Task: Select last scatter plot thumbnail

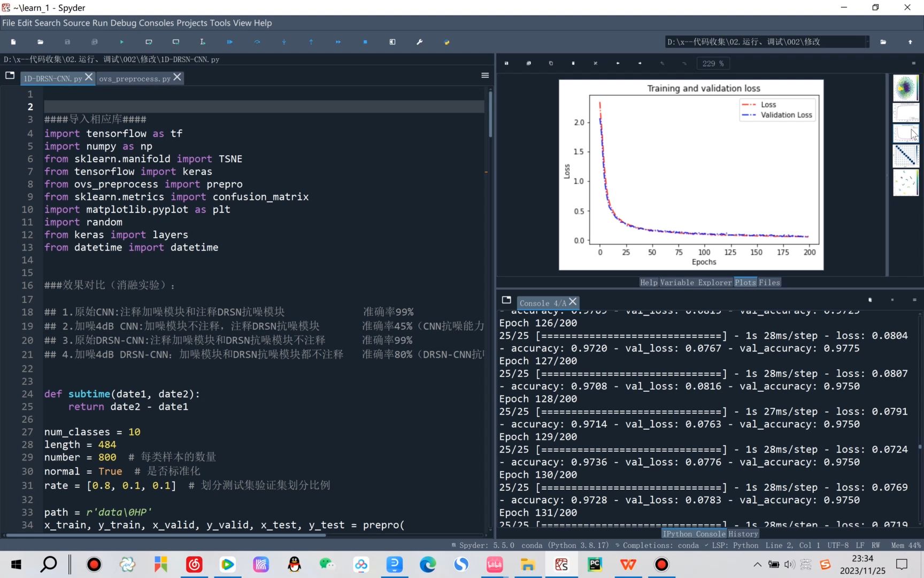Action: click(906, 182)
